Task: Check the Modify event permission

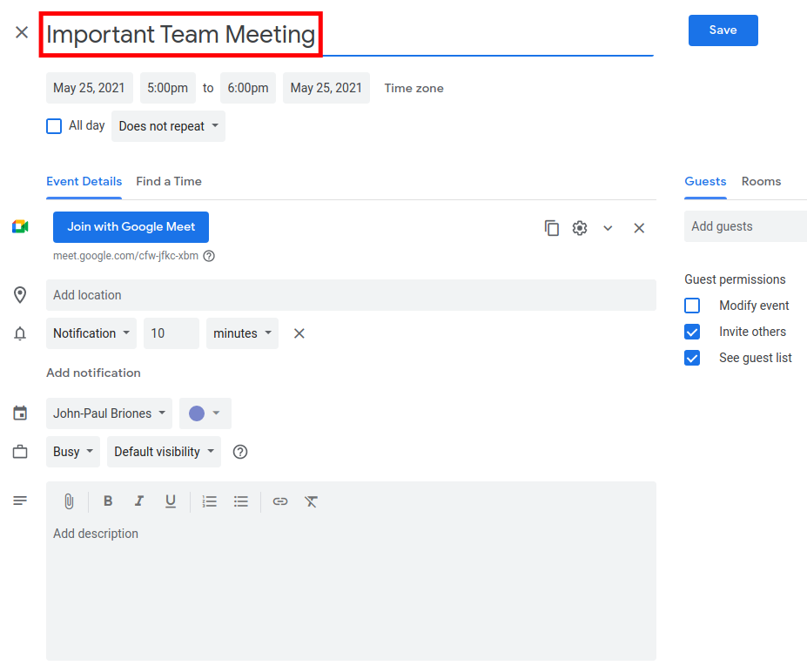Action: (692, 306)
